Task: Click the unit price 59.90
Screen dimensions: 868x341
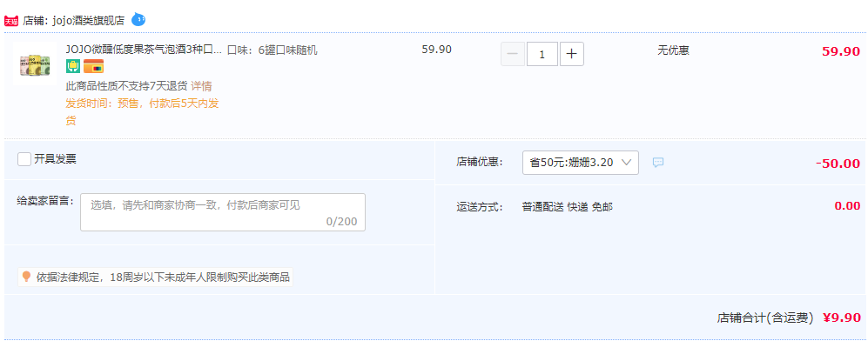Action: tap(437, 50)
